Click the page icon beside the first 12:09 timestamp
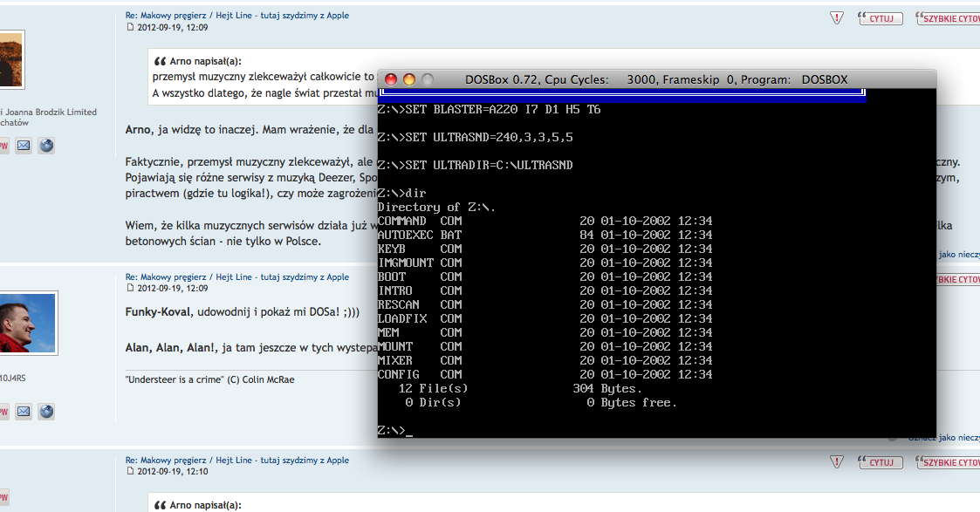The width and height of the screenshot is (980, 512). (x=131, y=27)
